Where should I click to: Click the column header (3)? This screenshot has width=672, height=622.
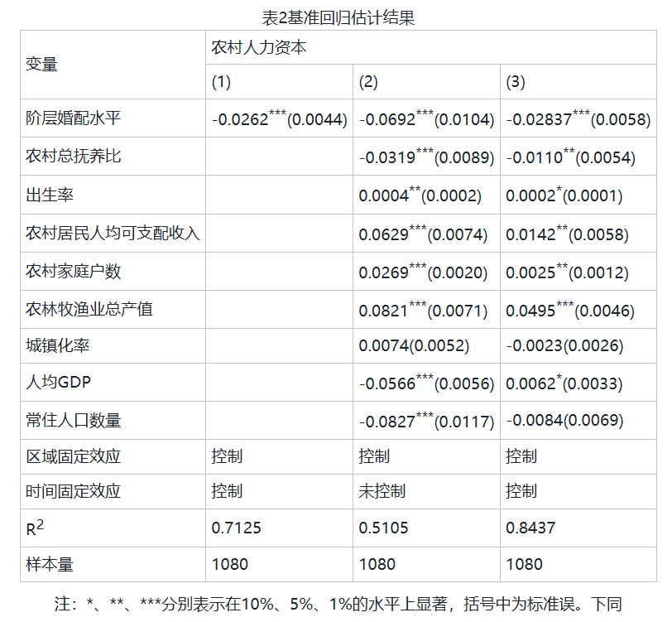517,82
